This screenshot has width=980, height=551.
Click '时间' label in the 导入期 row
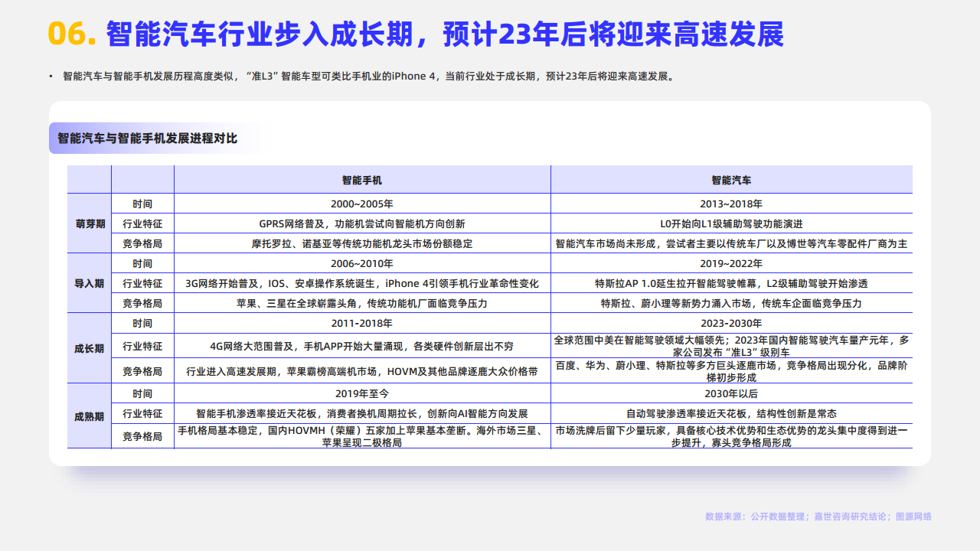click(142, 264)
